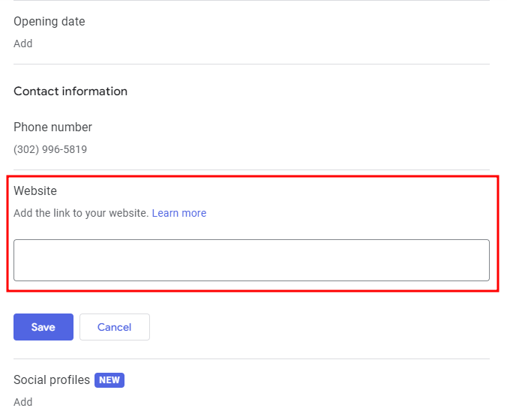This screenshot has width=507, height=420.
Task: Cancel the website edit
Action: (x=114, y=327)
